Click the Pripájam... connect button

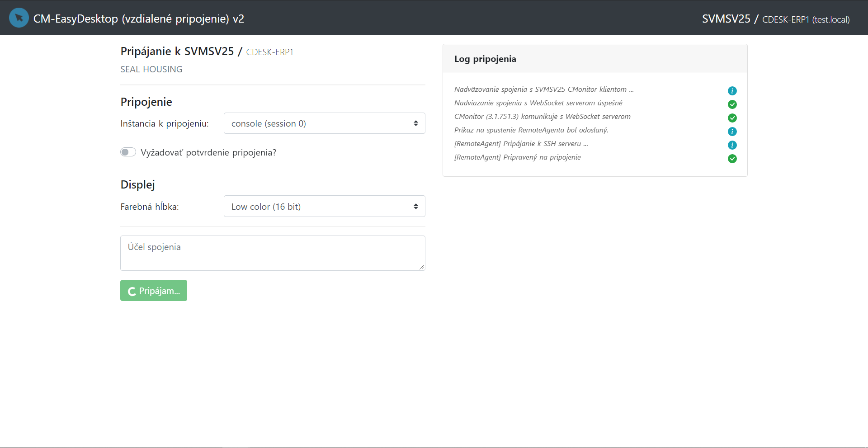click(154, 291)
